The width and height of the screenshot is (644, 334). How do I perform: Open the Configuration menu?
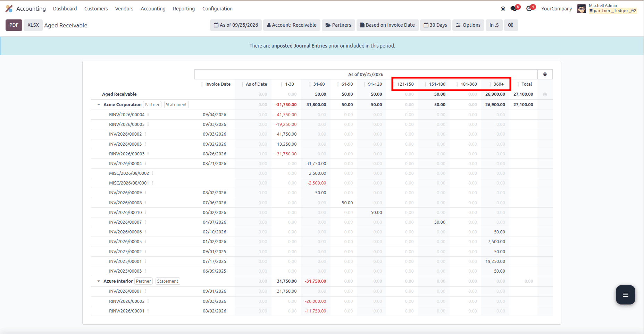click(x=217, y=9)
